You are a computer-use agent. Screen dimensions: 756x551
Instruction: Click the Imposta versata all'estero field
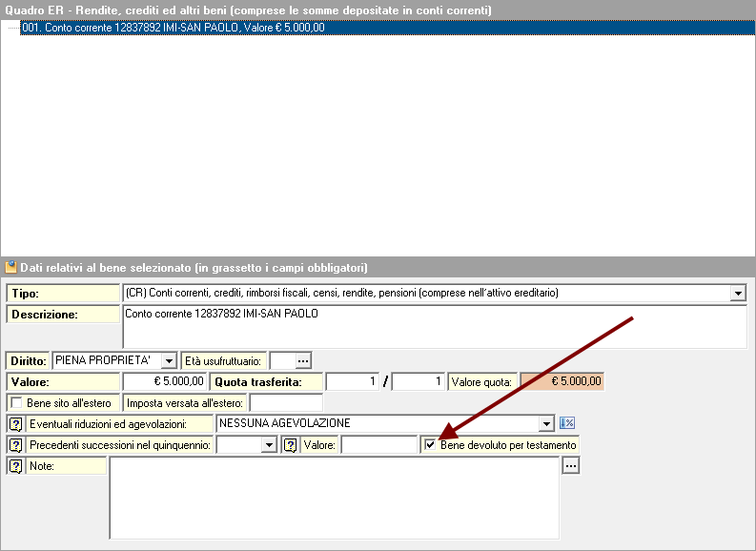[285, 403]
